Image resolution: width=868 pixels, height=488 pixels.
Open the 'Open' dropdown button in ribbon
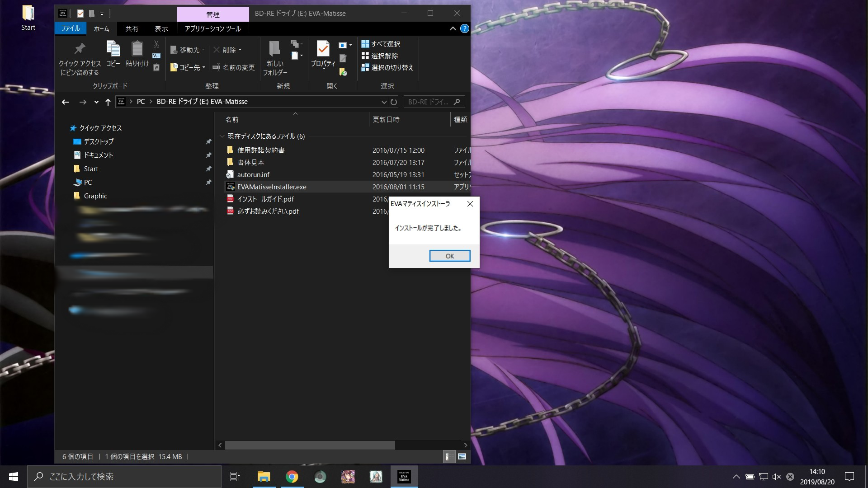(x=345, y=45)
